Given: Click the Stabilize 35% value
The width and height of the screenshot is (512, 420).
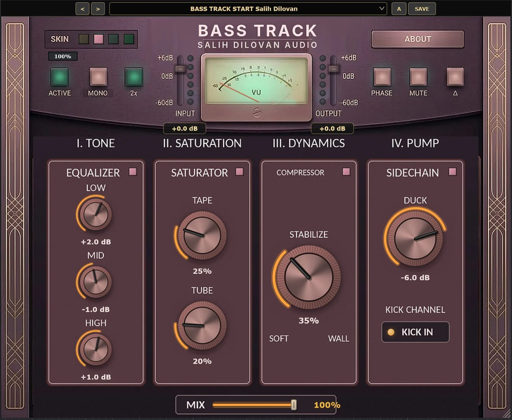Looking at the screenshot, I should (x=309, y=320).
